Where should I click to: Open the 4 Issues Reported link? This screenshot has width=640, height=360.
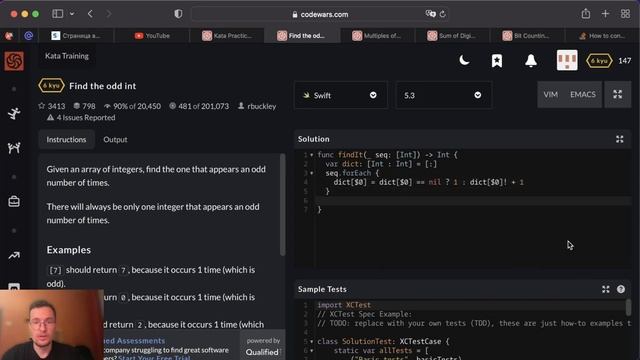[81, 118]
